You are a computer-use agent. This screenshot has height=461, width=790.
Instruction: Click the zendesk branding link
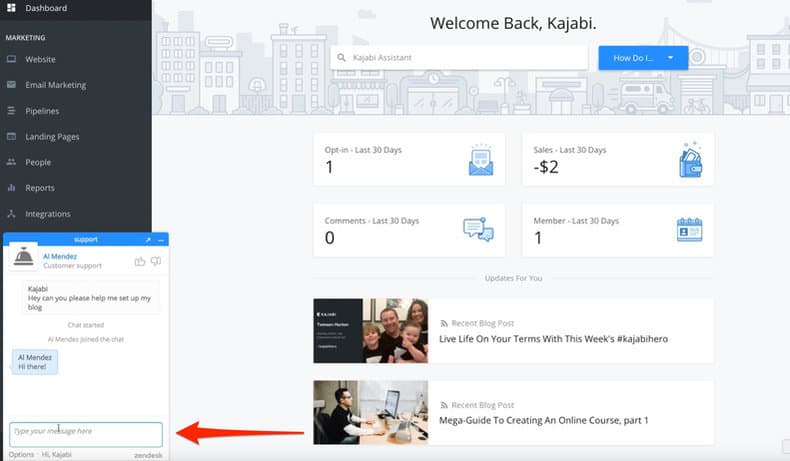tap(148, 455)
